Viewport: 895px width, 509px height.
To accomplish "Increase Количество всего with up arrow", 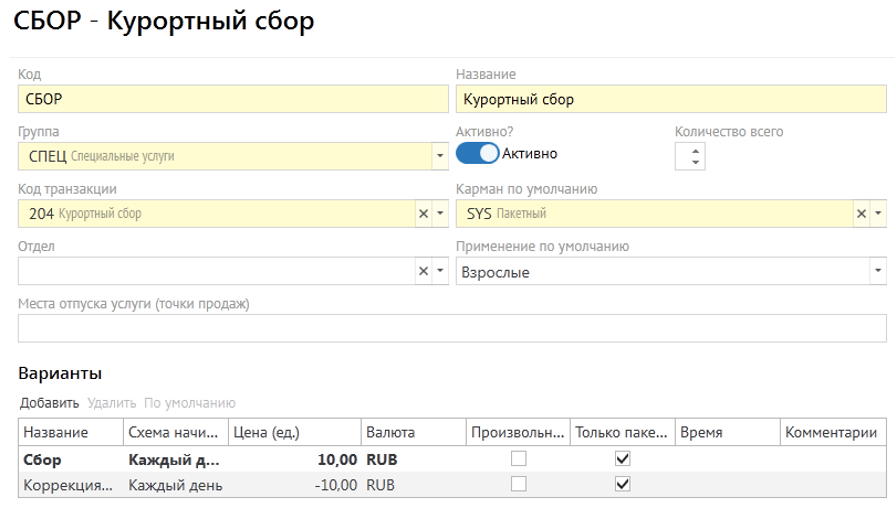I will pyautogui.click(x=696, y=150).
